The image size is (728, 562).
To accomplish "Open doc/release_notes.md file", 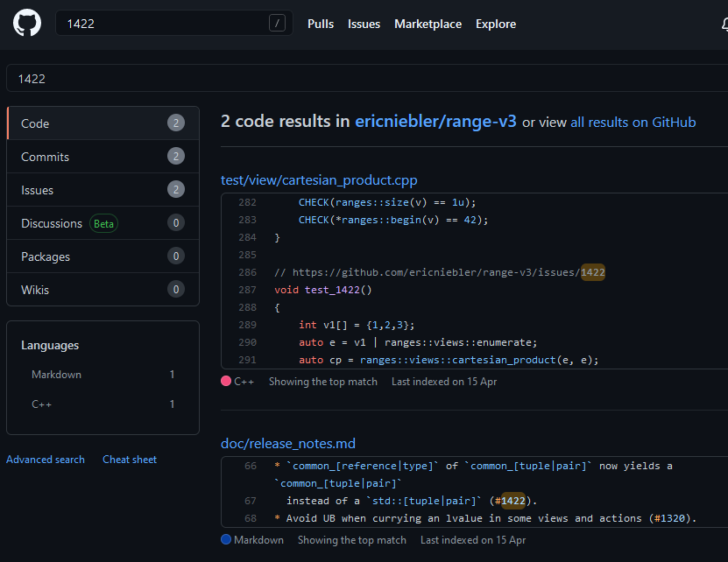I will pyautogui.click(x=288, y=444).
